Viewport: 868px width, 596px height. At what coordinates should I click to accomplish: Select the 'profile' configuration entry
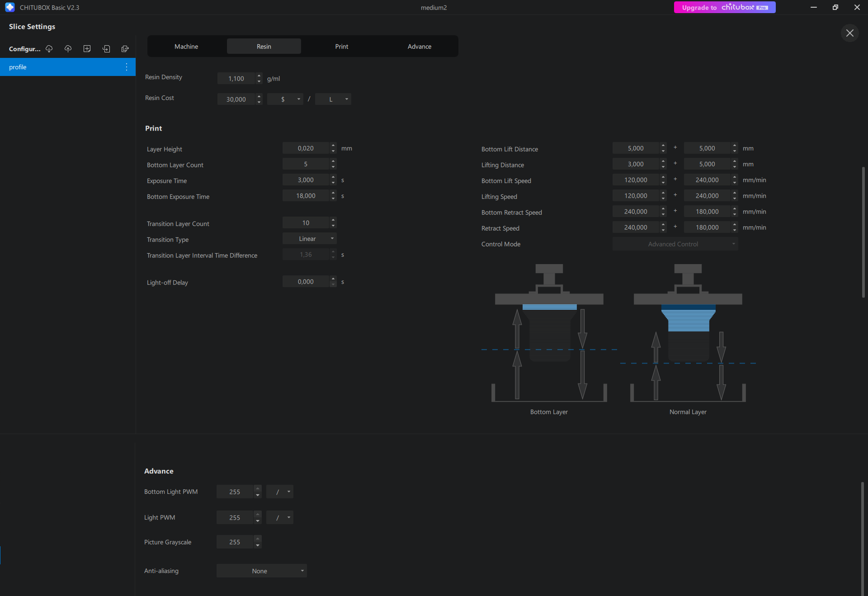[68, 67]
